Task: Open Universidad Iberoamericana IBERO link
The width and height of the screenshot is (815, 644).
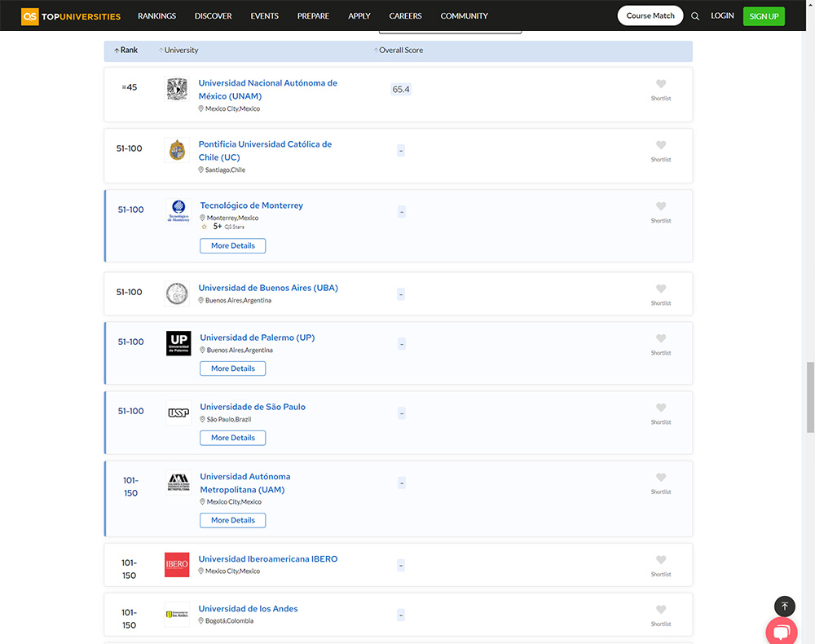Action: [268, 558]
